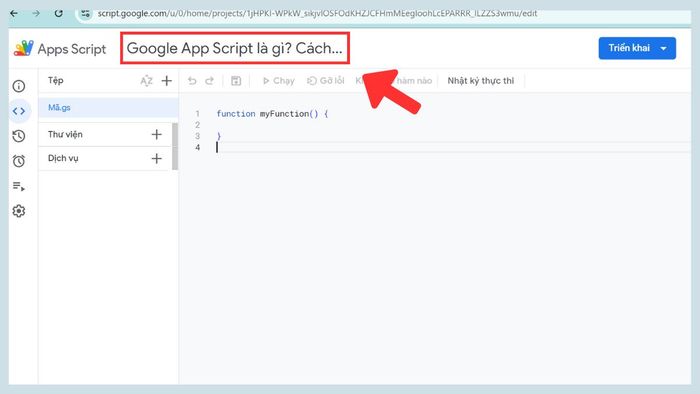Open the Overview info icon in sidebar
This screenshot has height=394, width=700.
tap(19, 86)
